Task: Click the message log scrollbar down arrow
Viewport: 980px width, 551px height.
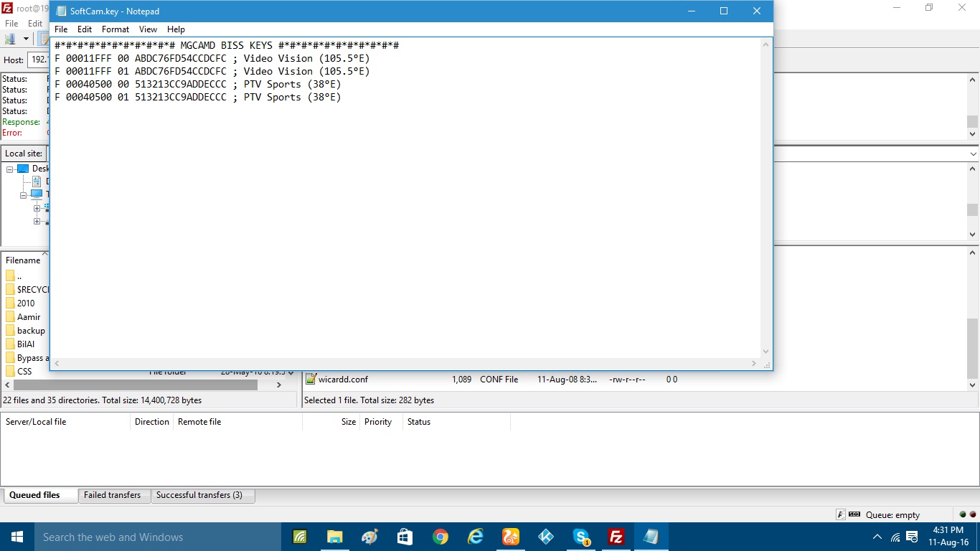Action: pos(973,134)
